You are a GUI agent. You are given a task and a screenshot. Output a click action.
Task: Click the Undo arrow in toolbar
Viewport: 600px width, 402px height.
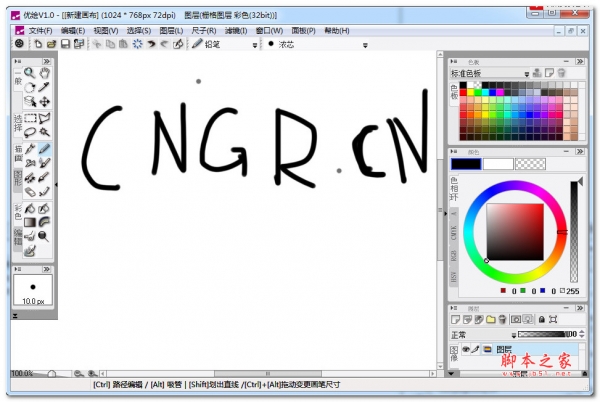point(152,44)
